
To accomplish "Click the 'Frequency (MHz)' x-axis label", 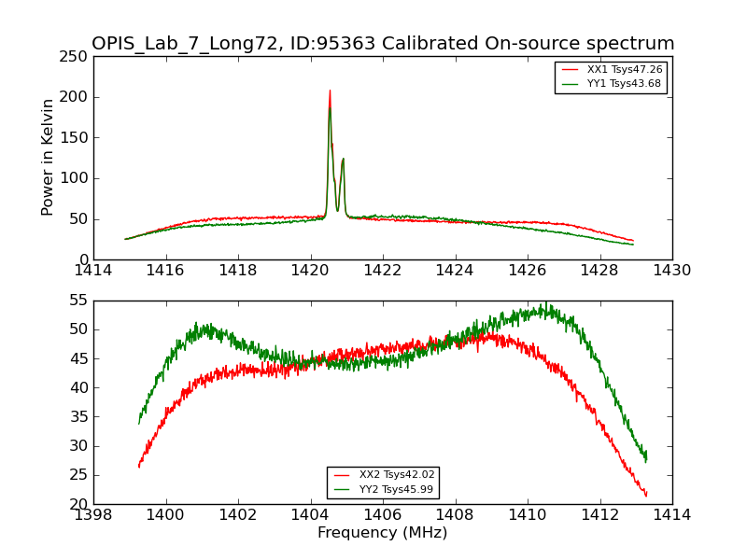I will point(383,533).
